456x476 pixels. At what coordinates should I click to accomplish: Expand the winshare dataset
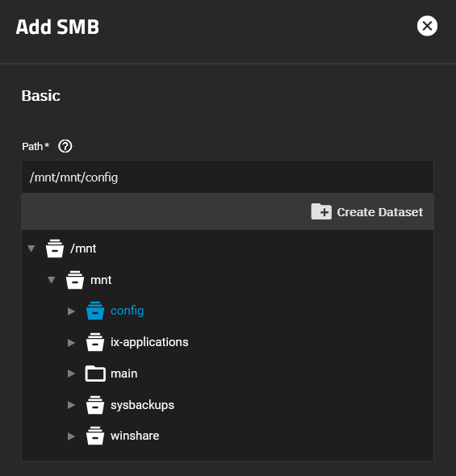(71, 436)
